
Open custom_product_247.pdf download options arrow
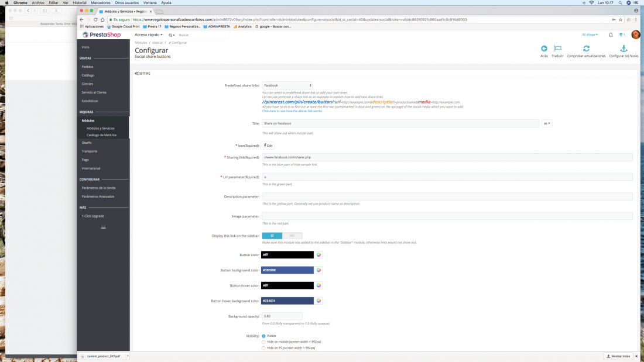pyautogui.click(x=128, y=356)
